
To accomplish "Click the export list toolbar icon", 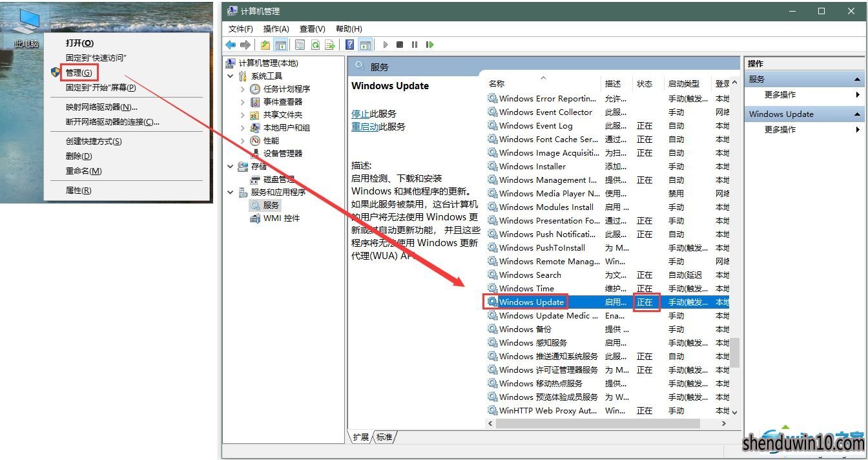I will [330, 45].
